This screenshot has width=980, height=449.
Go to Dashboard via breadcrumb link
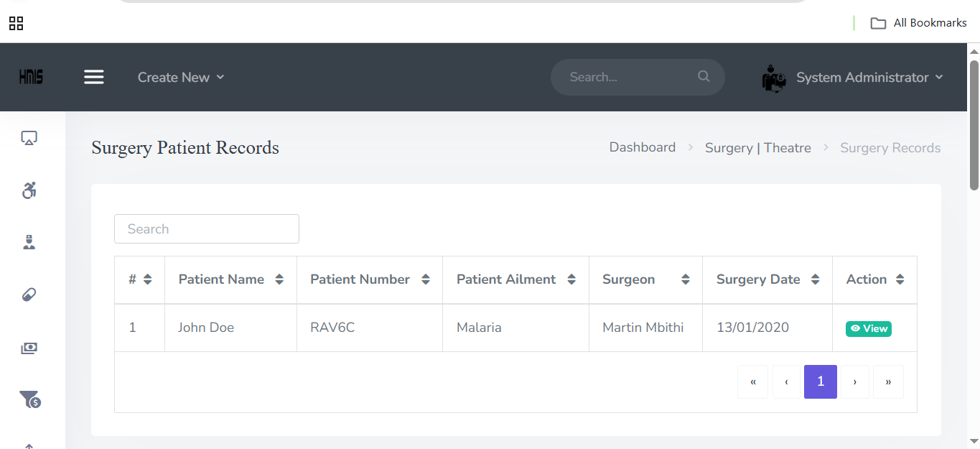(x=642, y=147)
